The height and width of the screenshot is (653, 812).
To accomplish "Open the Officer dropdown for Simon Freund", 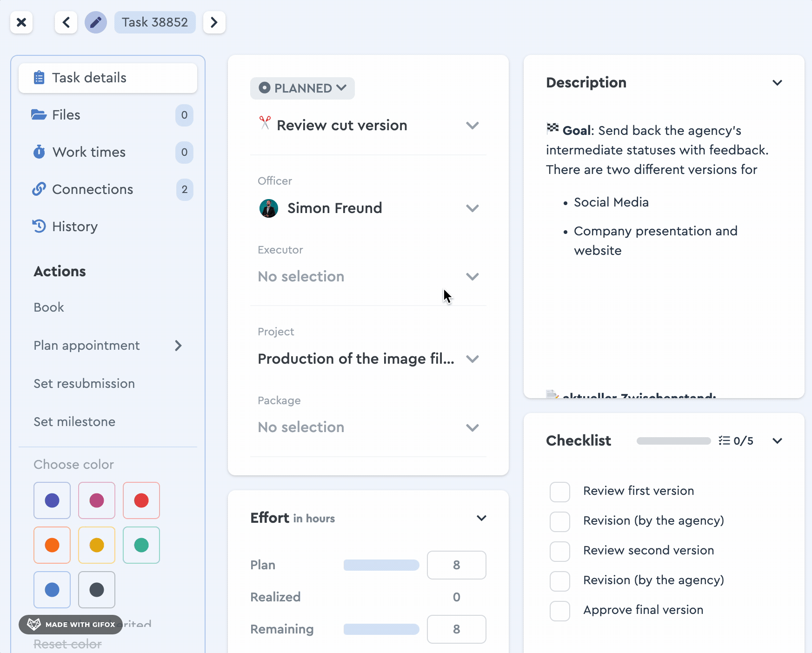I will 472,208.
